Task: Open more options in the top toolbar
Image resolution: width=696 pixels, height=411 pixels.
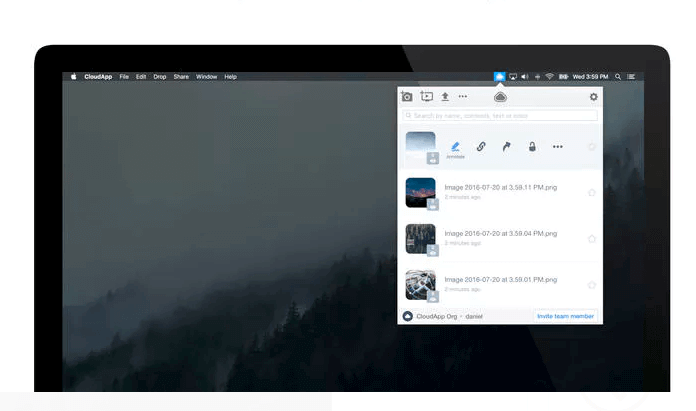Action: [463, 97]
